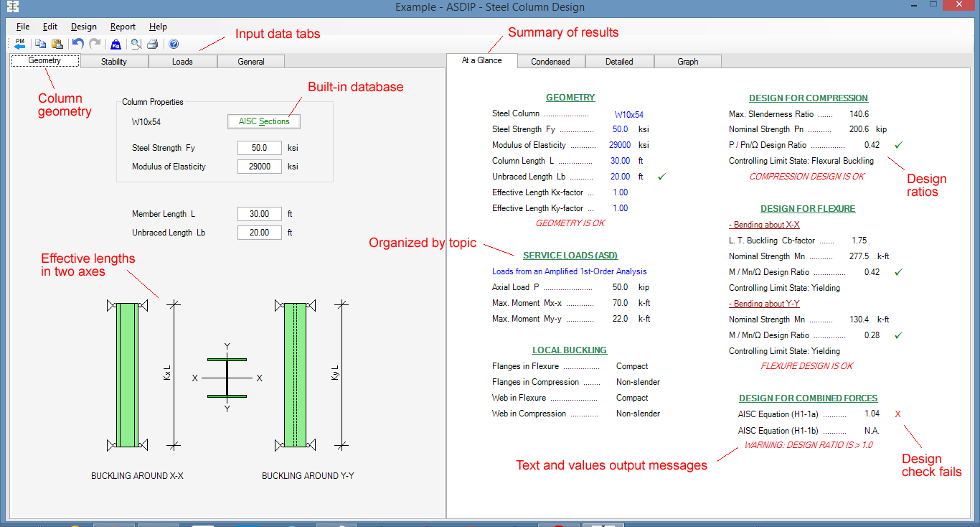
Task: Click the "DESIGN FOR FLEXURE" heading
Action: click(x=808, y=209)
